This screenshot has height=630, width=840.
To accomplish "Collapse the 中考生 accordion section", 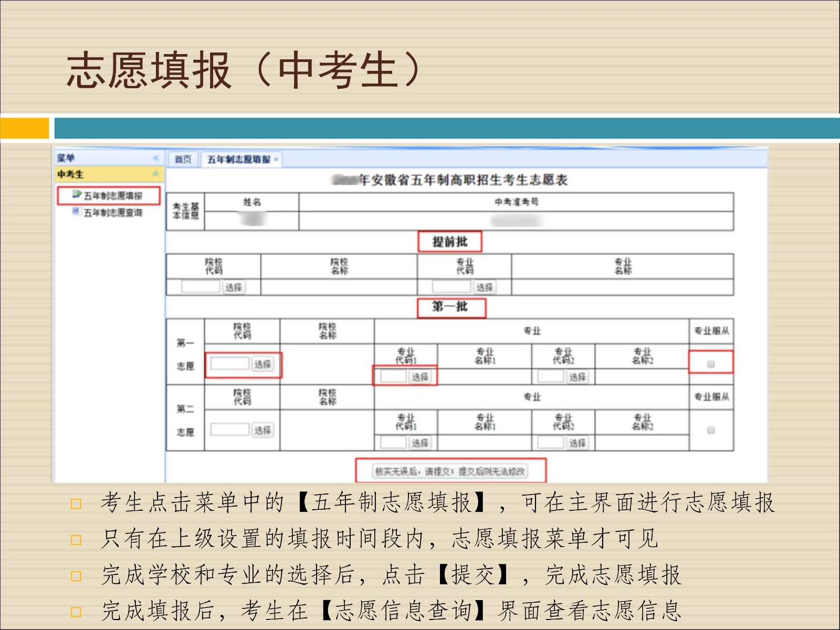I will click(x=155, y=174).
